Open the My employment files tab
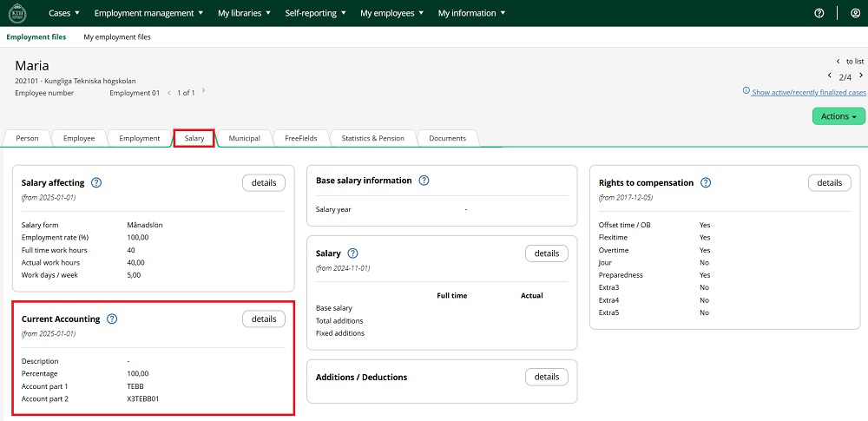 pos(117,37)
